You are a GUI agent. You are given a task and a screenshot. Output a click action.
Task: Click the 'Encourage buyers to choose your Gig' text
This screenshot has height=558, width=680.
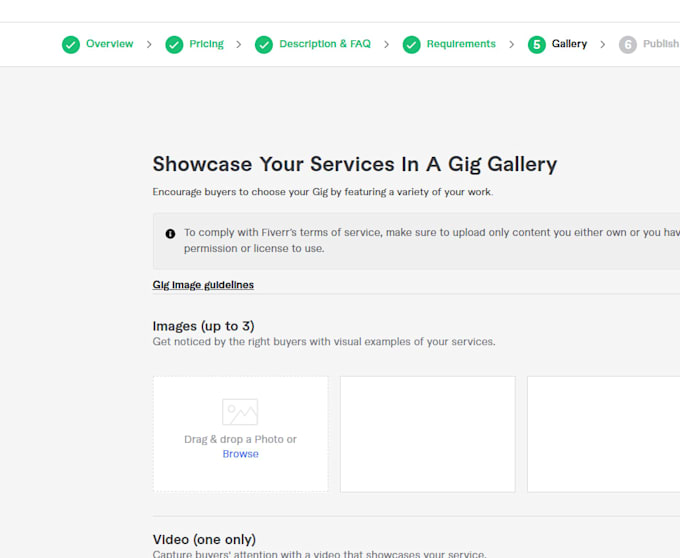pyautogui.click(x=323, y=192)
